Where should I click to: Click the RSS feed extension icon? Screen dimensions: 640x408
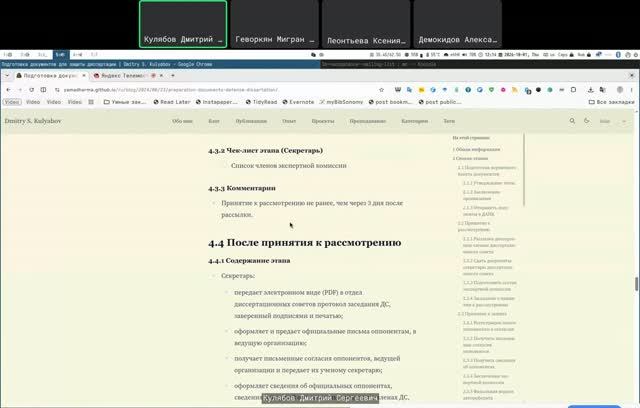[x=515, y=90]
